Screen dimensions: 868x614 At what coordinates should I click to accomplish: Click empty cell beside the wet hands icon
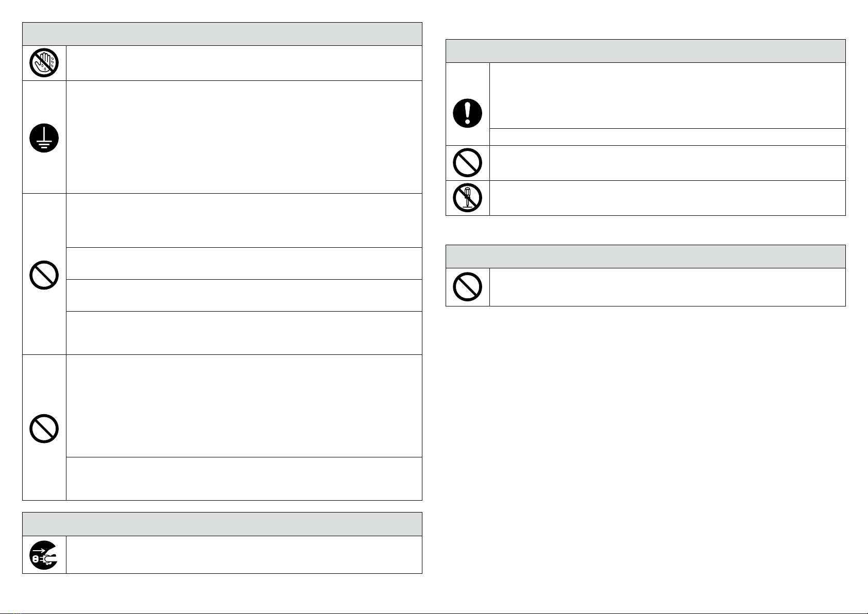coord(244,63)
